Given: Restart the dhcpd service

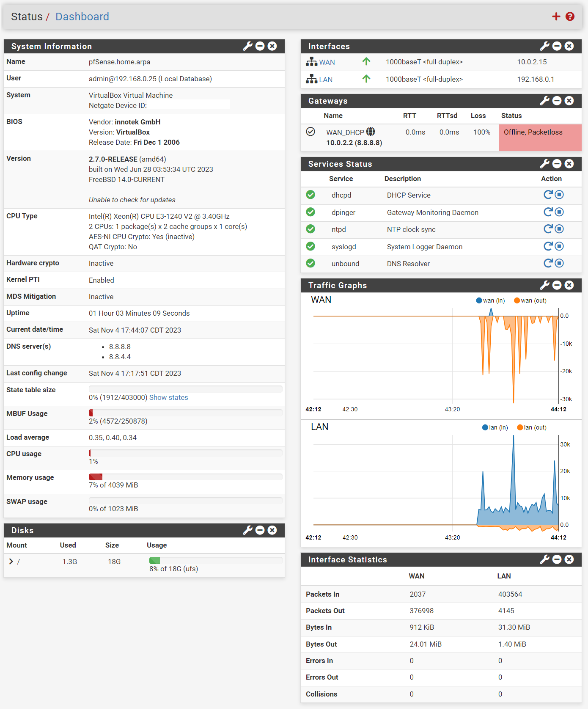Looking at the screenshot, I should pos(548,195).
